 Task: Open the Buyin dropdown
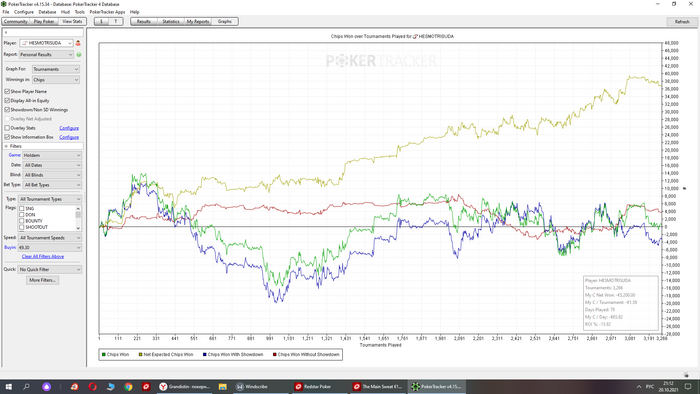pos(50,247)
